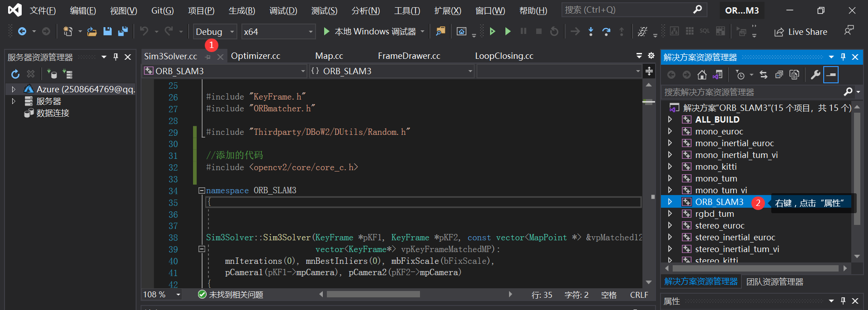Collapse the namespace ORB_SLAM3 code block
The width and height of the screenshot is (868, 310).
(x=202, y=191)
